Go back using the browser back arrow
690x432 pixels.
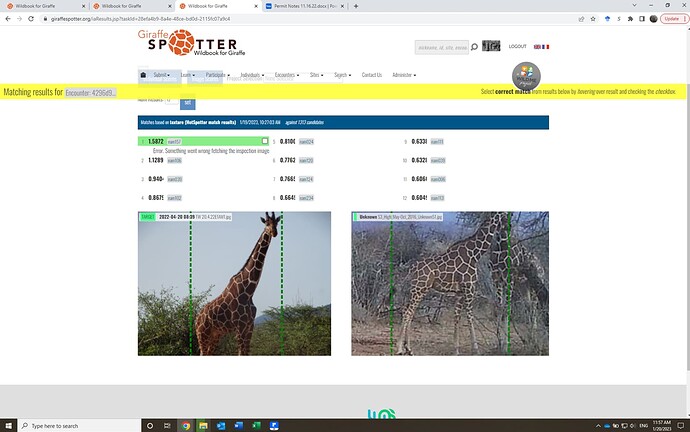[x=8, y=19]
